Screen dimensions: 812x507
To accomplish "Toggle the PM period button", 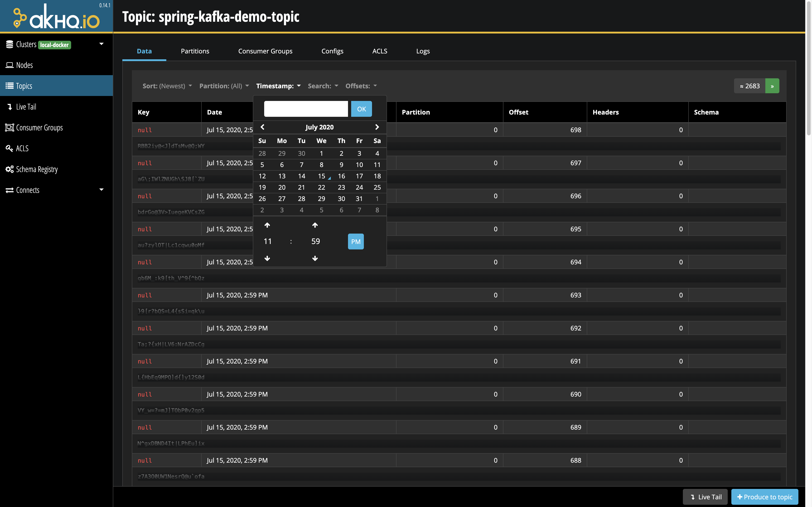I will (356, 242).
